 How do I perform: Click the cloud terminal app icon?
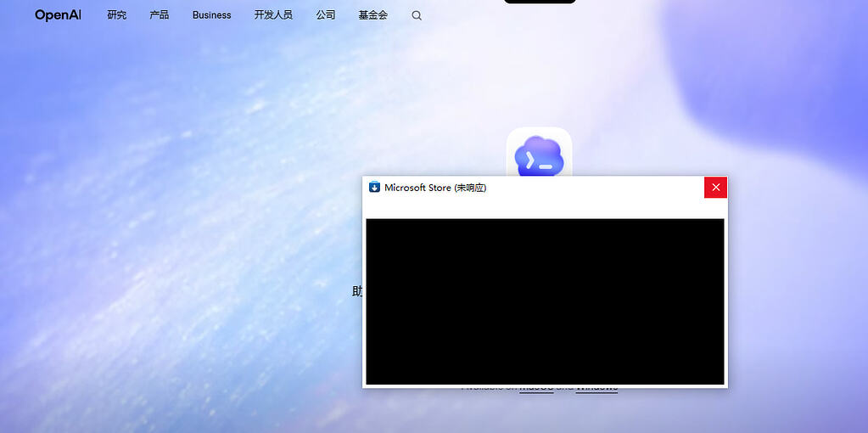click(539, 153)
